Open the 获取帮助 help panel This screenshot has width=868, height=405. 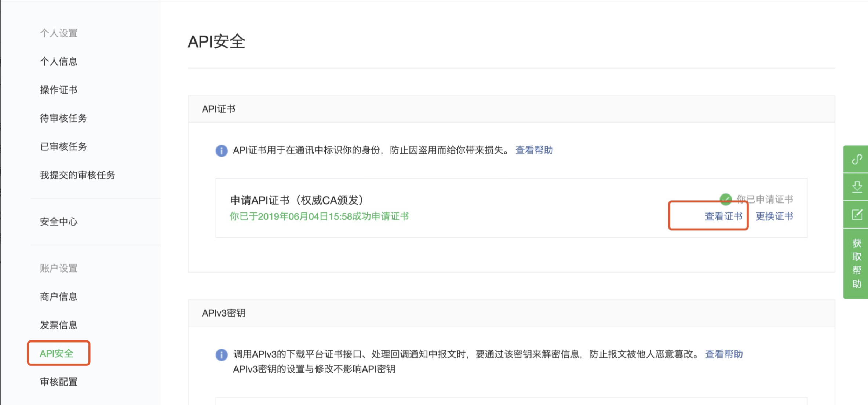[x=857, y=263]
